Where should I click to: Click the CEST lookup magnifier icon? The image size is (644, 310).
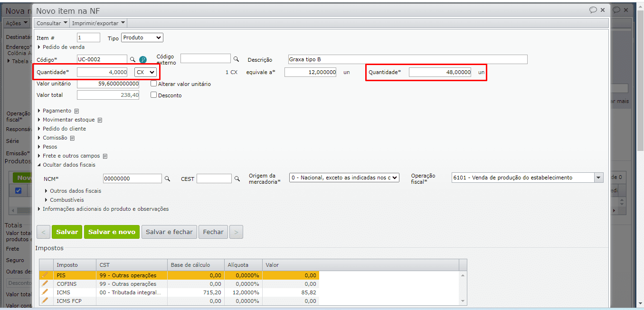tap(237, 179)
